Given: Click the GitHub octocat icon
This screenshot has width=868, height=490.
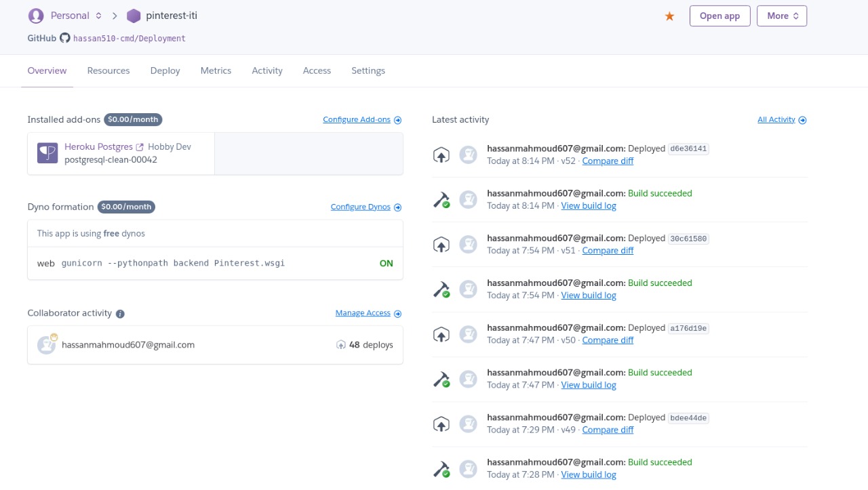Looking at the screenshot, I should (65, 38).
